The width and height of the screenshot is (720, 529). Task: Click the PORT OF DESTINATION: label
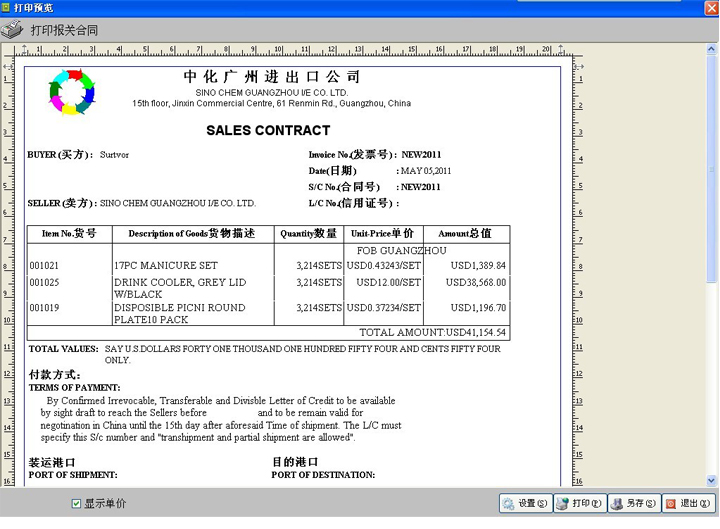coord(323,475)
